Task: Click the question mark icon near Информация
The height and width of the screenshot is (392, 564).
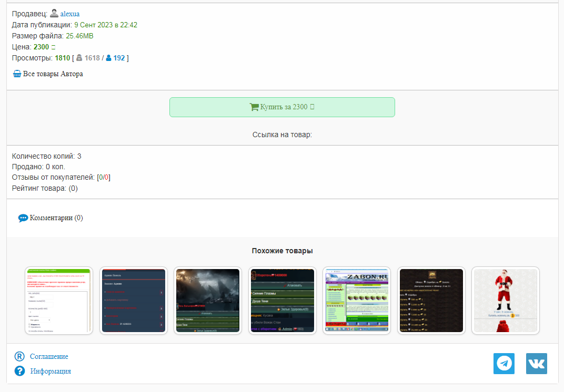Action: click(19, 372)
